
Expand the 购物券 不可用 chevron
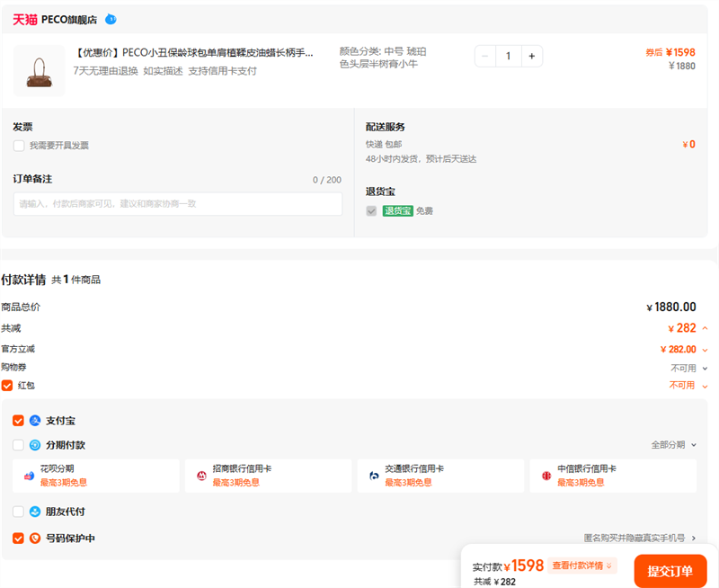click(705, 368)
